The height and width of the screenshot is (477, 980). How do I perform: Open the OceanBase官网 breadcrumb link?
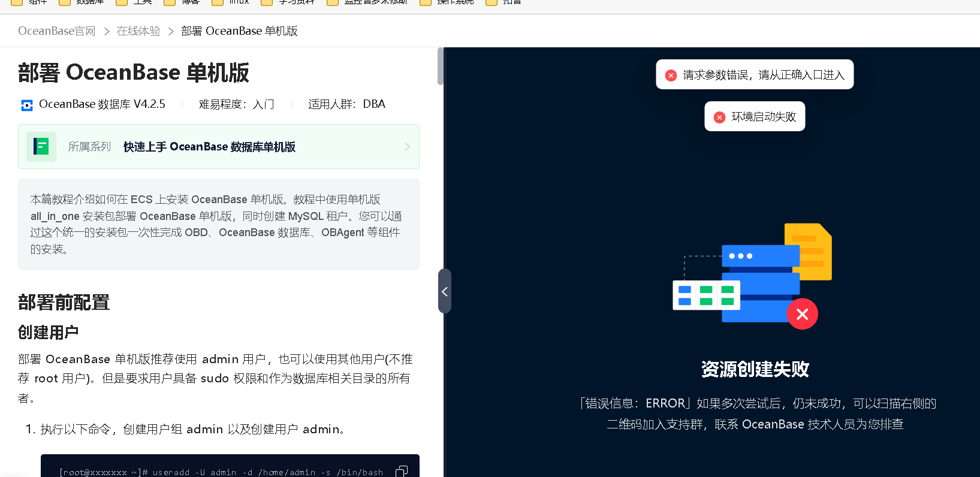pyautogui.click(x=57, y=31)
